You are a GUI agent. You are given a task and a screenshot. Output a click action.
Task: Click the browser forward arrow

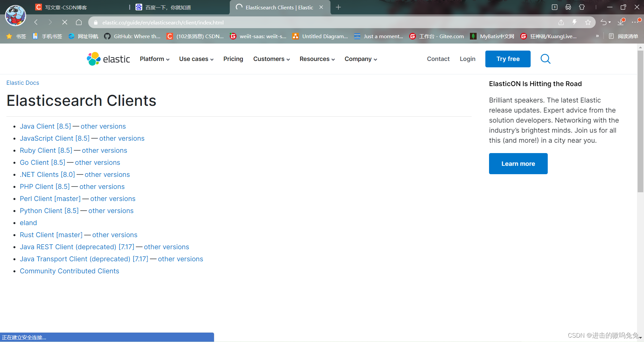(50, 22)
